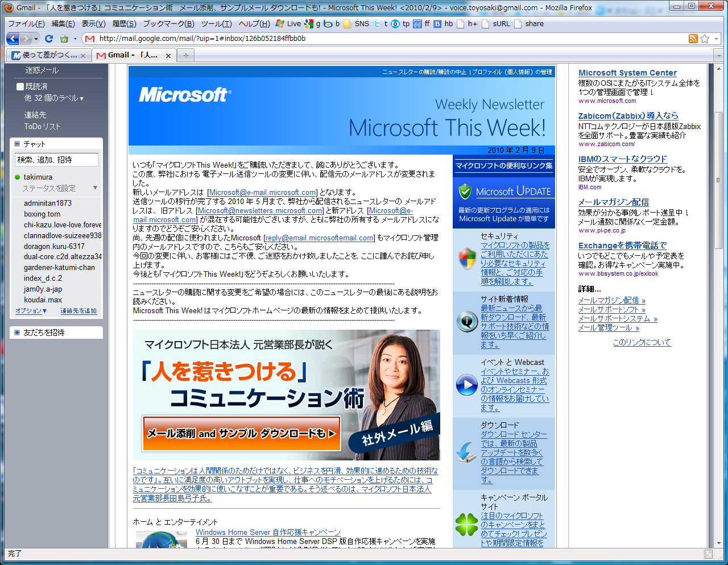Reload the page with the refresh icon
728x565 pixels.
pos(49,39)
